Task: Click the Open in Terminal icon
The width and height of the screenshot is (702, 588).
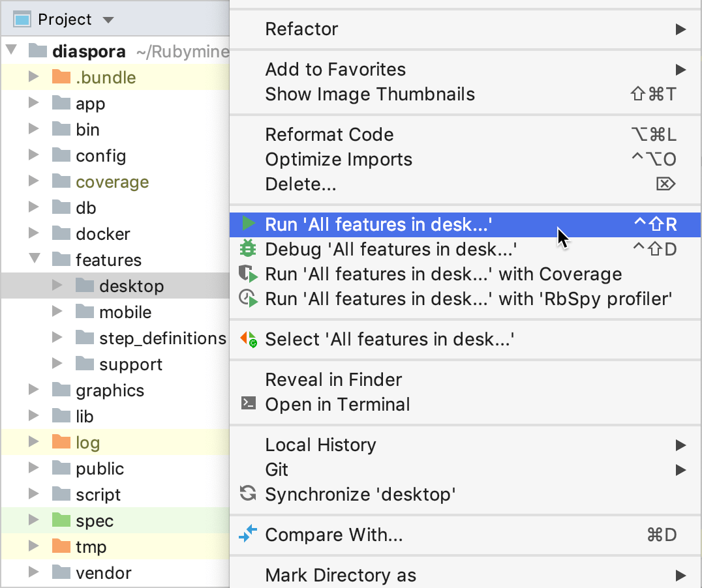Action: [x=248, y=404]
